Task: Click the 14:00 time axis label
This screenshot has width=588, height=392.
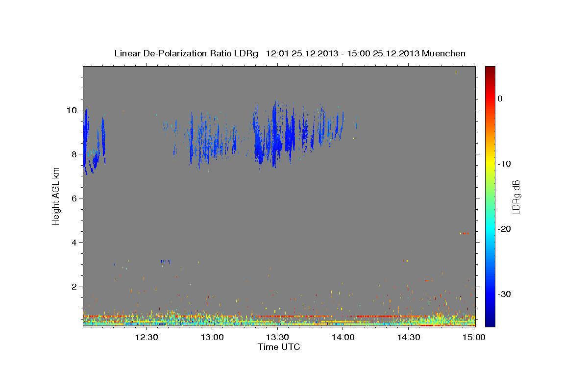Action: click(x=343, y=337)
